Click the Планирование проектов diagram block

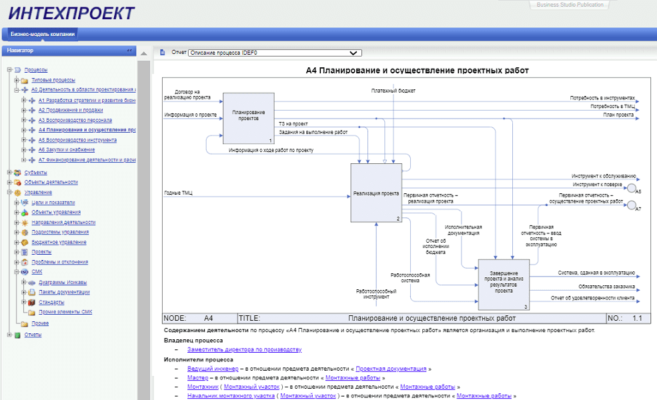248,119
